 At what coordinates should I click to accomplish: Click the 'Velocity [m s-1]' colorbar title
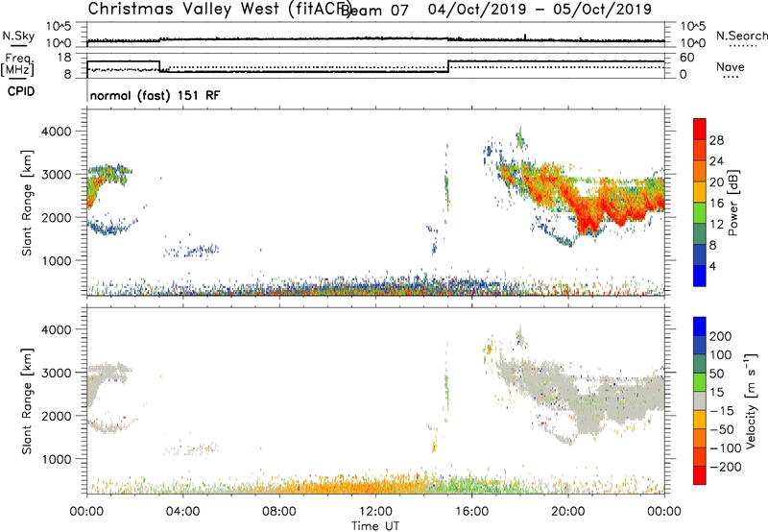click(x=751, y=400)
